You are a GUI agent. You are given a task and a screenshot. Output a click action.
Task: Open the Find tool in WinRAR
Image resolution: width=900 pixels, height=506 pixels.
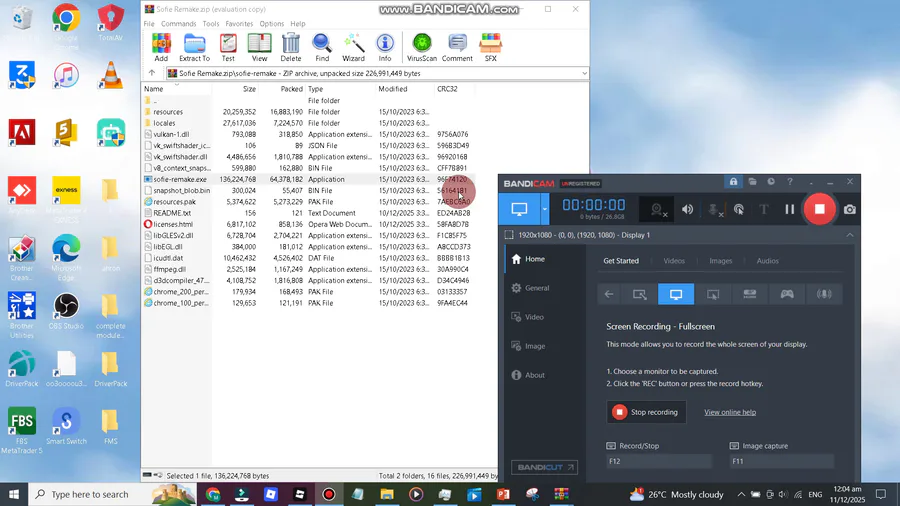[322, 47]
